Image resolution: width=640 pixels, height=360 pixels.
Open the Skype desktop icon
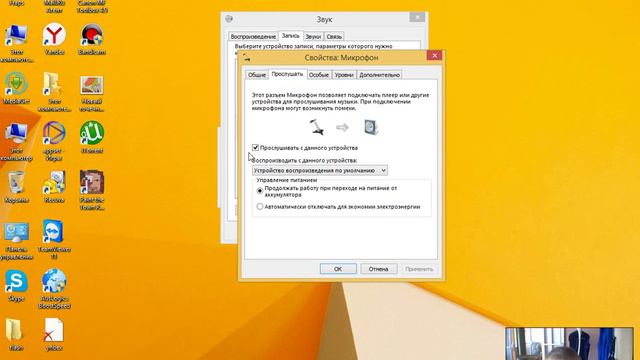click(16, 285)
